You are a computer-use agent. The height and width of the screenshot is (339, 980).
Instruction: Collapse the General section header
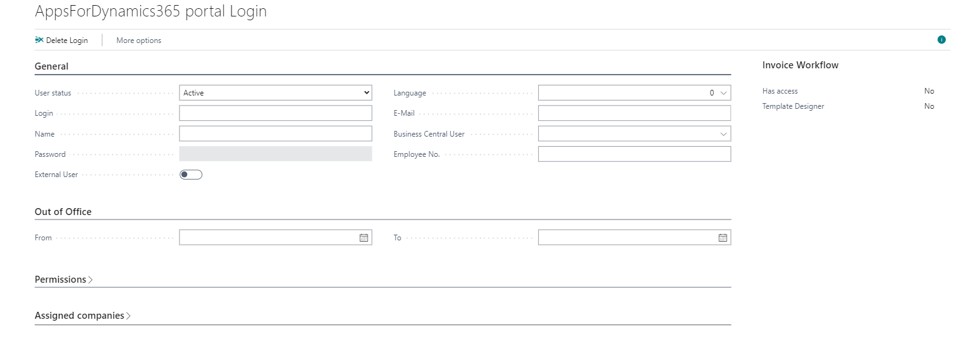pyautogui.click(x=52, y=66)
